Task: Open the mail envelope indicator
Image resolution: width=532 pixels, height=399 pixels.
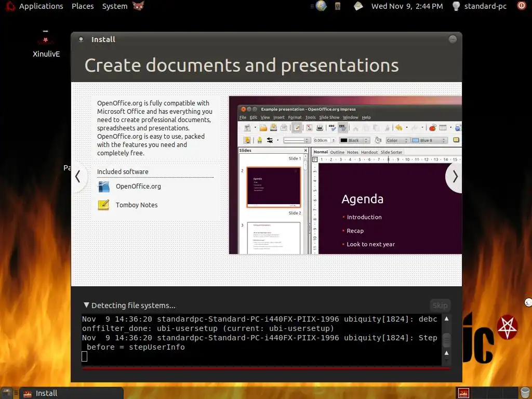Action: coord(358,6)
